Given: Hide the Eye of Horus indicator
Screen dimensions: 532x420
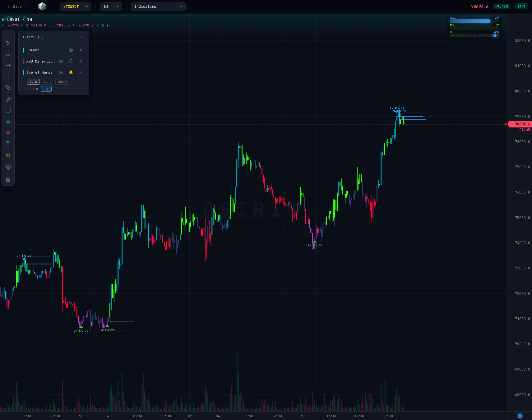Looking at the screenshot, I should [x=61, y=72].
